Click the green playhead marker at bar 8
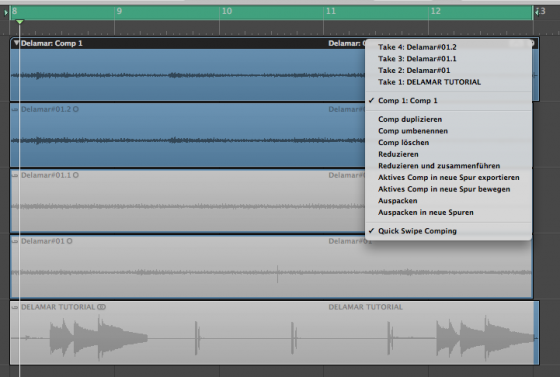560x377 pixels. pos(20,22)
